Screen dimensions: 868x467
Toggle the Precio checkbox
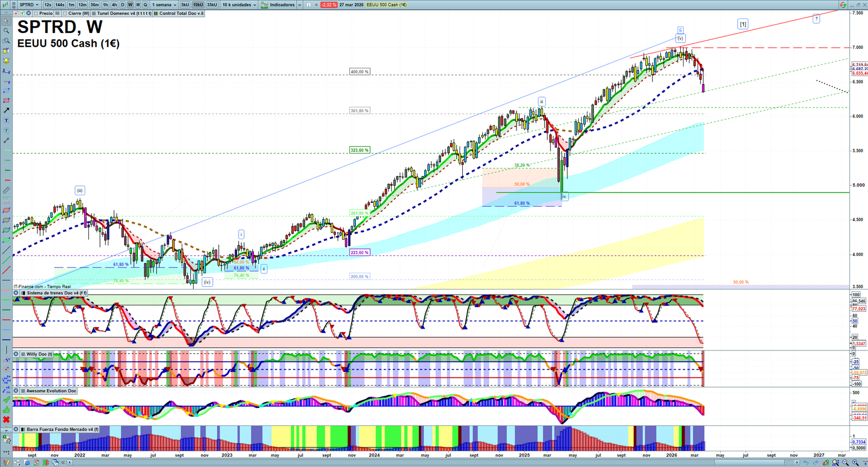tap(36, 14)
